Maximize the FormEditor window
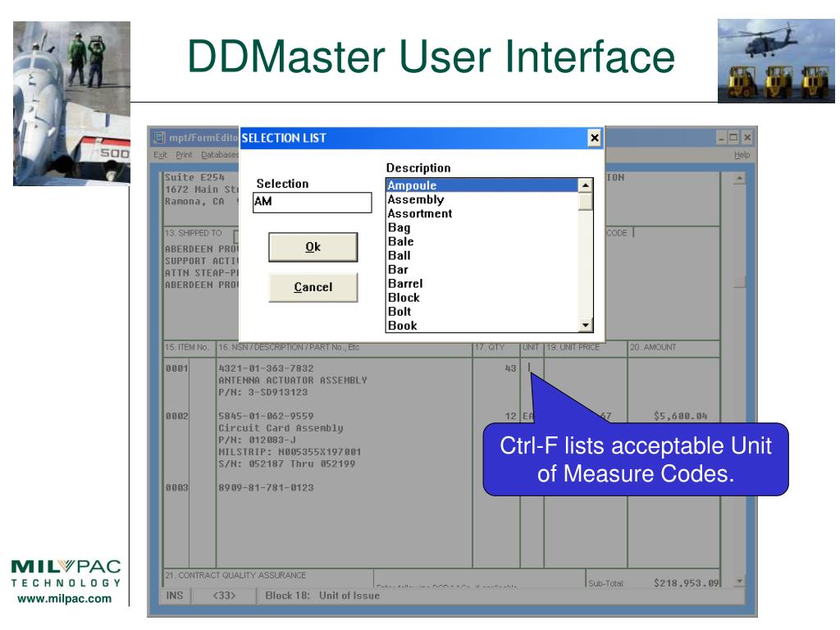 pos(733,138)
